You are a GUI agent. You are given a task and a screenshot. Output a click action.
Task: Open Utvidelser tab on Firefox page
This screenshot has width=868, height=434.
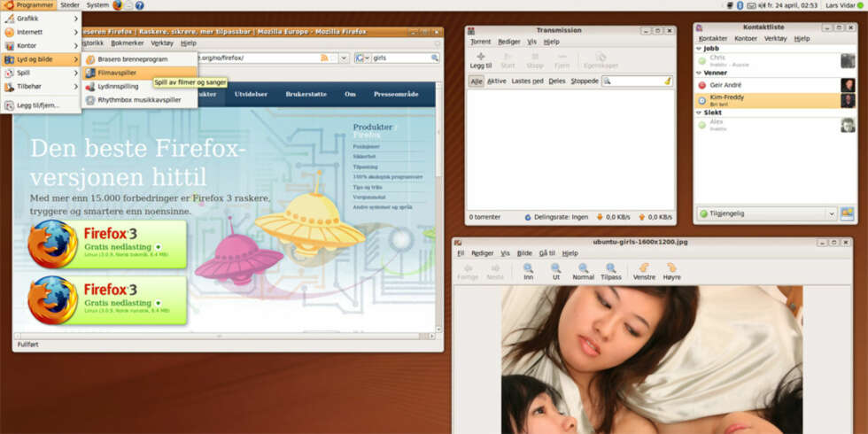(251, 94)
